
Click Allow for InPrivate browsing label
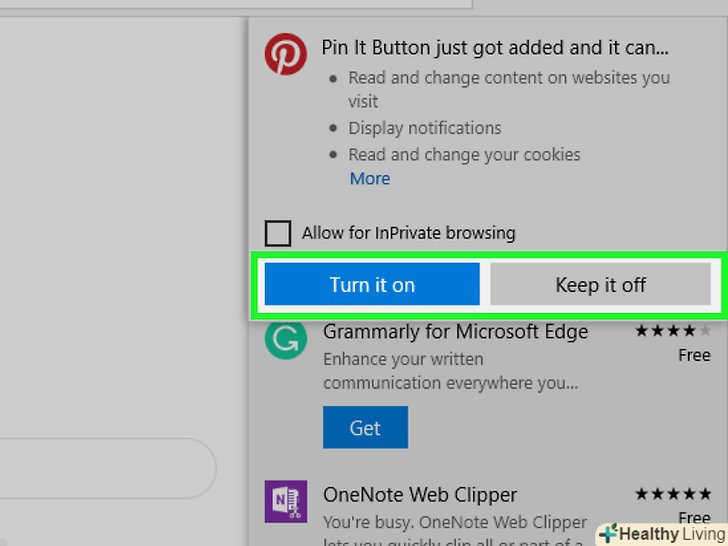(x=409, y=233)
